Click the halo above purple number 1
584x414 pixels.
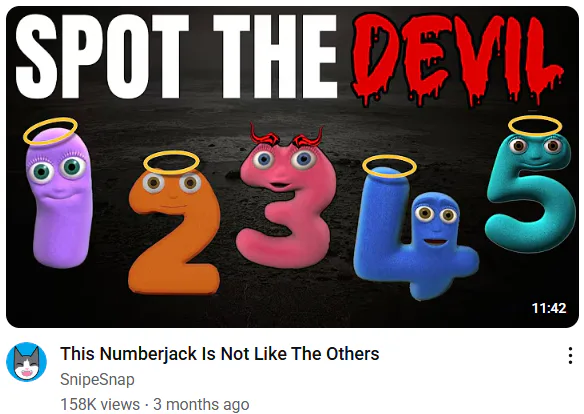[x=50, y=131]
